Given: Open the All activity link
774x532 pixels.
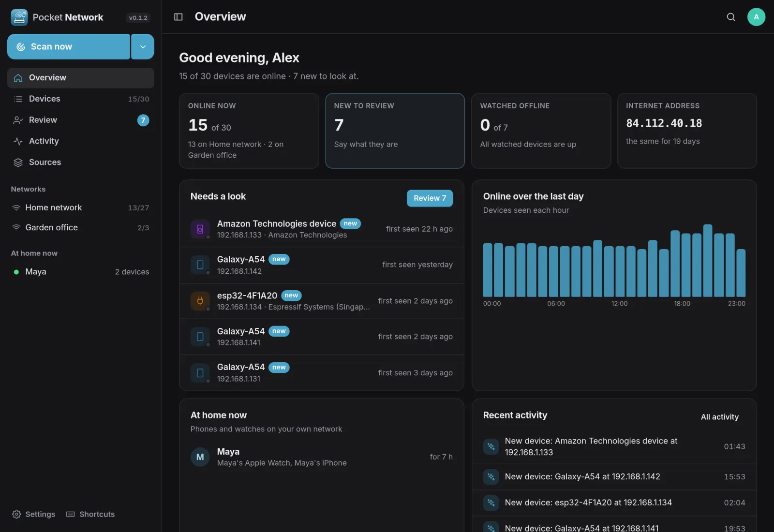Looking at the screenshot, I should [719, 417].
